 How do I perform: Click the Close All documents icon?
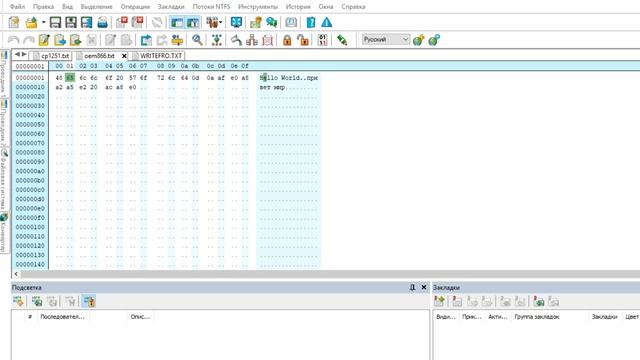click(138, 22)
